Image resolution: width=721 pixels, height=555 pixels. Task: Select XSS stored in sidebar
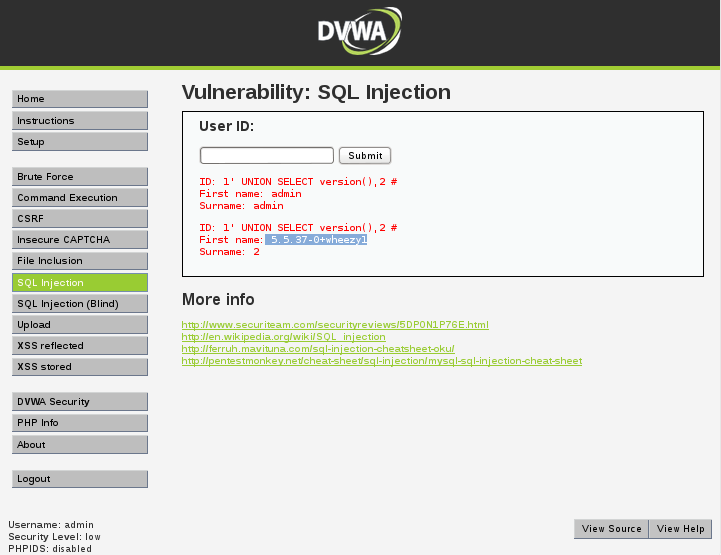(80, 367)
